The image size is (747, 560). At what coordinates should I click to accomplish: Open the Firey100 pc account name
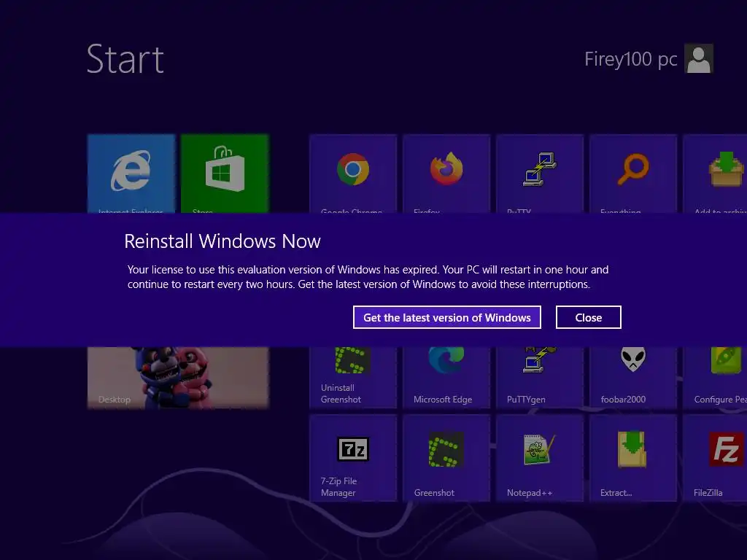tap(631, 60)
